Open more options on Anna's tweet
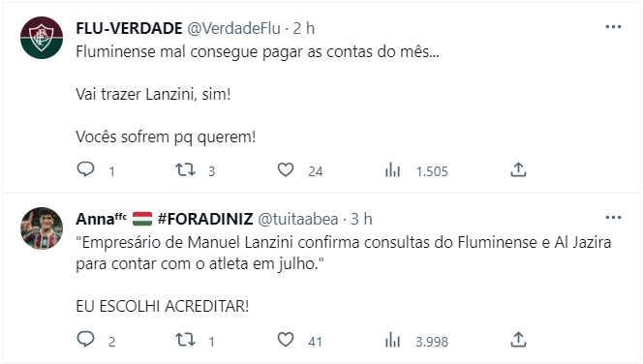The width and height of the screenshot is (643, 364). point(613,217)
